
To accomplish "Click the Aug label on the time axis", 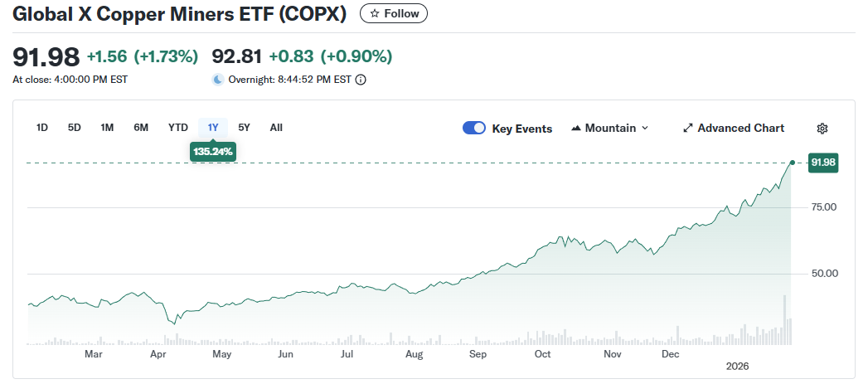I will pyautogui.click(x=414, y=355).
